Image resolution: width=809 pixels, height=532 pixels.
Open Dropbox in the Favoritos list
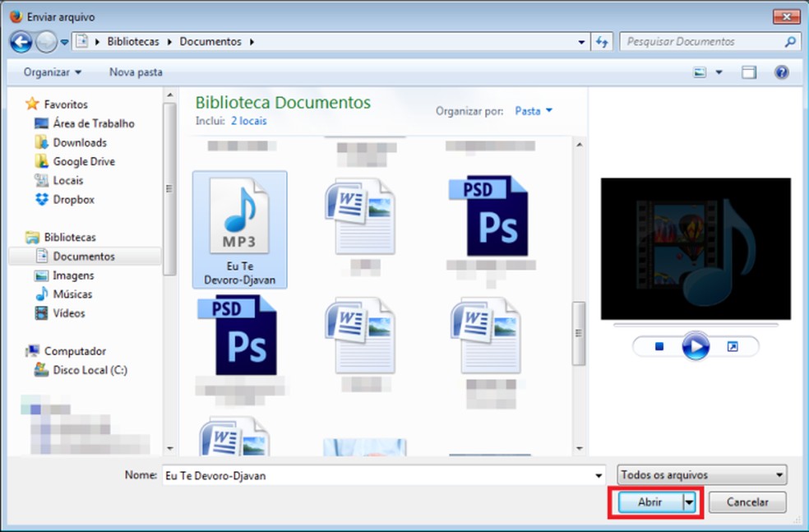73,199
